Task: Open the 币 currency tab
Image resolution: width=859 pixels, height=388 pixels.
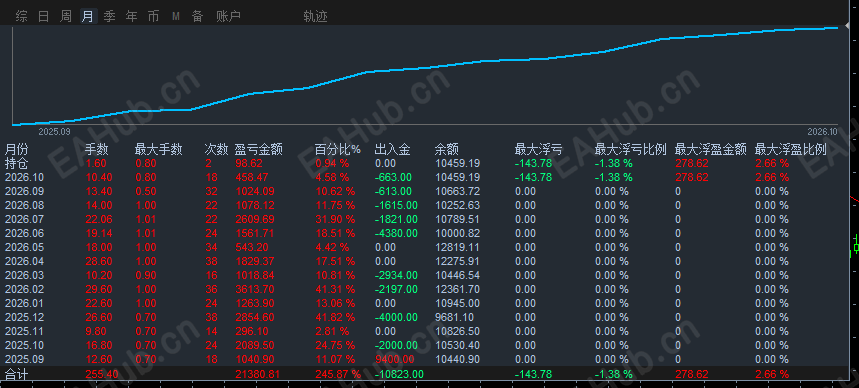Action: 153,16
